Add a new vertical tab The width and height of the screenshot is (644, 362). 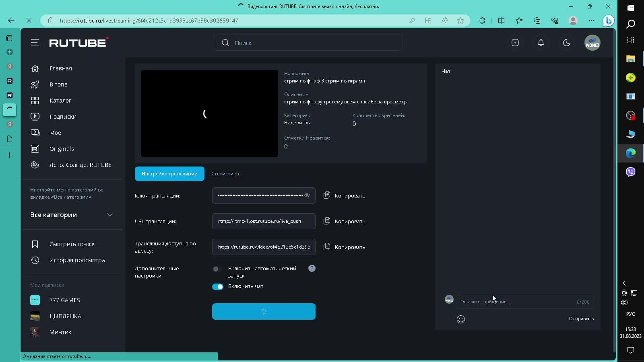[x=9, y=155]
